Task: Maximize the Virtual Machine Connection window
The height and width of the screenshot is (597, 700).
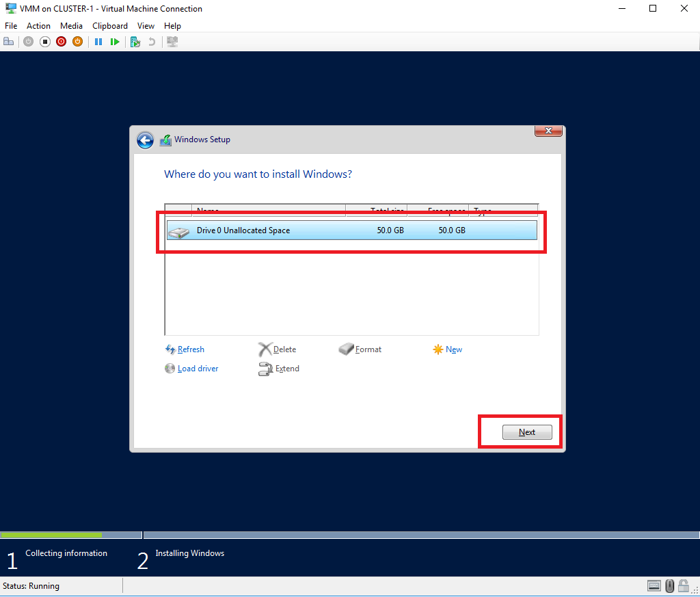Action: [653, 8]
